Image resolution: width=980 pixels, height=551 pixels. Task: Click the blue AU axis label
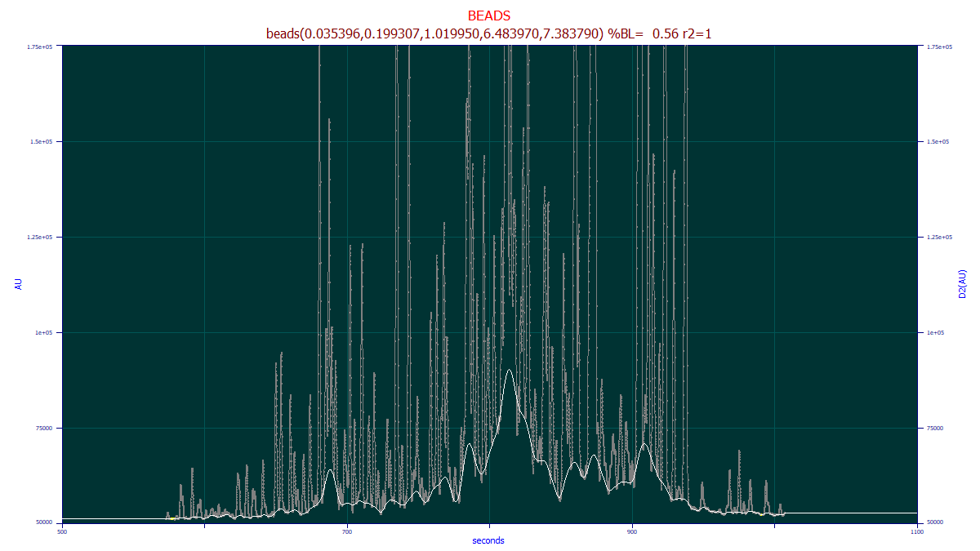click(16, 283)
